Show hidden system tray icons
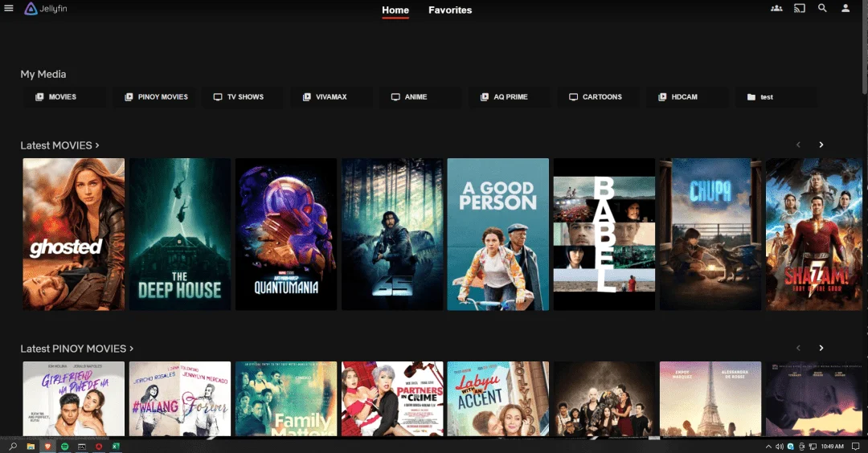The height and width of the screenshot is (453, 868). pos(768,447)
